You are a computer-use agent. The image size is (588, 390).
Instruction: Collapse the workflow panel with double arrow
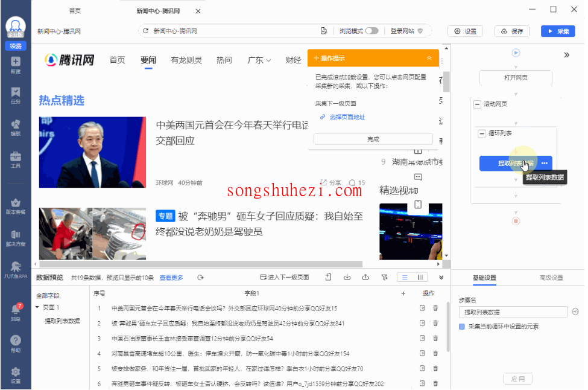[x=567, y=55]
